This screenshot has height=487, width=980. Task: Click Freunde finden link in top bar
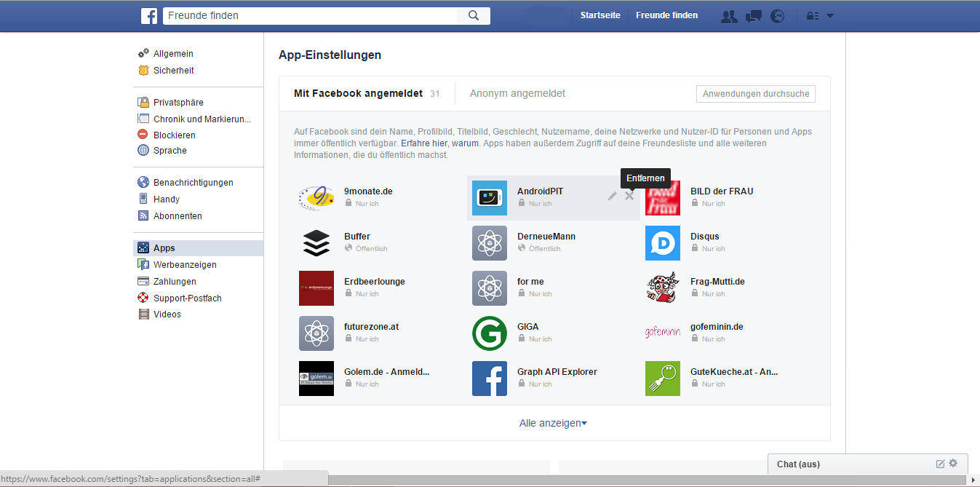coord(666,15)
